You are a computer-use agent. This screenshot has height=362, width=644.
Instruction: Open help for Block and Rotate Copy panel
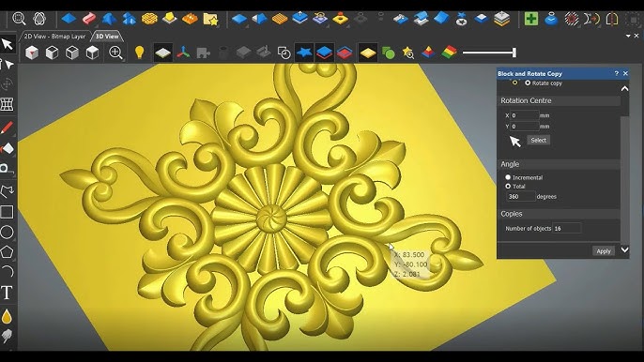pos(616,73)
